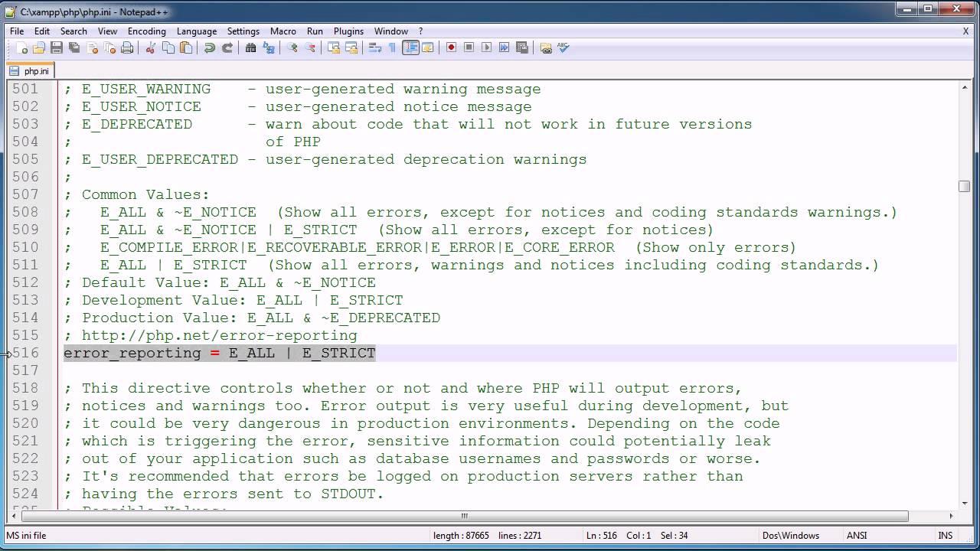Open Find with the binoculars icon
This screenshot has height=551, width=980.
tap(251, 47)
